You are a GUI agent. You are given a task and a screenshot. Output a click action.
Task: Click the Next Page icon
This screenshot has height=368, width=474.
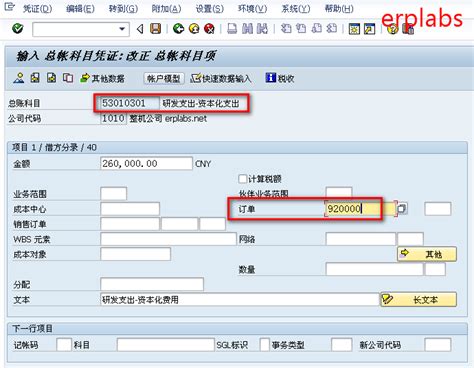pos(316,29)
